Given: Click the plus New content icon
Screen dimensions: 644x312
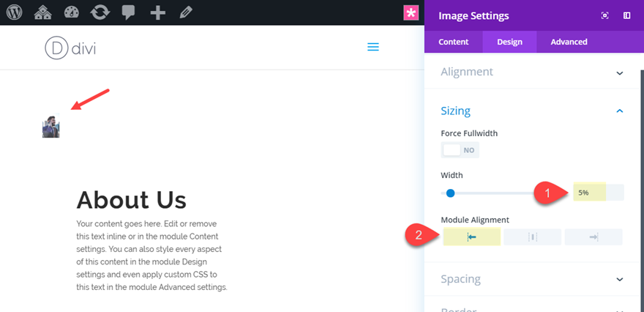Looking at the screenshot, I should point(157,12).
